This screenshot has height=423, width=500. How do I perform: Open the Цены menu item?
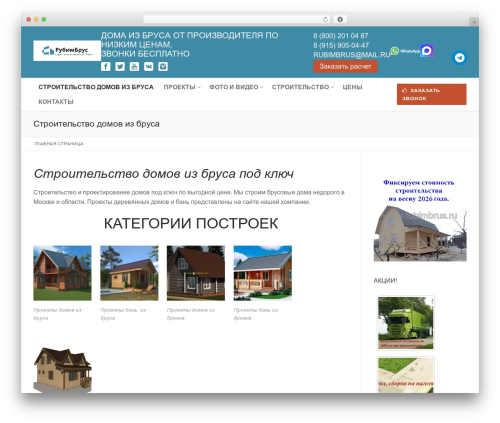(x=352, y=87)
